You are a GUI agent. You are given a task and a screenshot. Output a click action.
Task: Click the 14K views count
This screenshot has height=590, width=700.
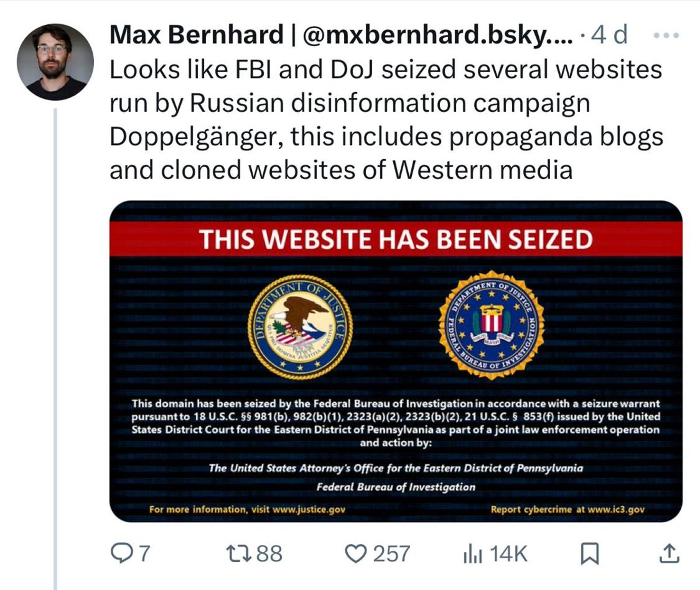pyautogui.click(x=508, y=553)
